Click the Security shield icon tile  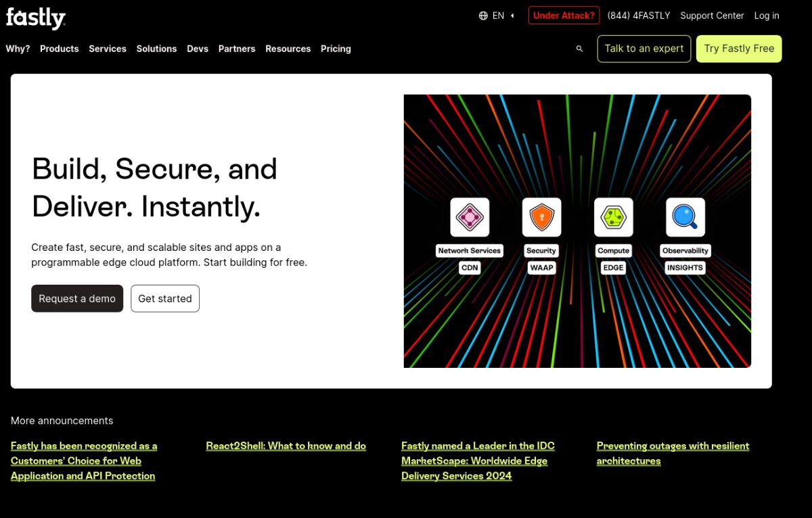[x=541, y=217]
